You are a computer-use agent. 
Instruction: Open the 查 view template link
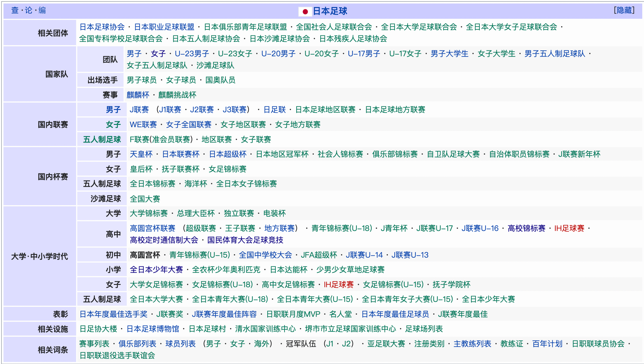click(x=15, y=10)
